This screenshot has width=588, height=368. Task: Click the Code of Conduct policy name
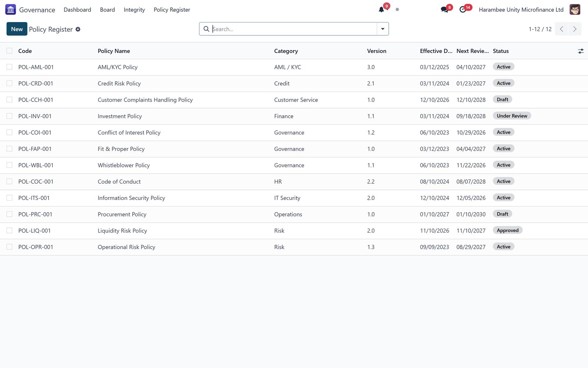point(119,182)
